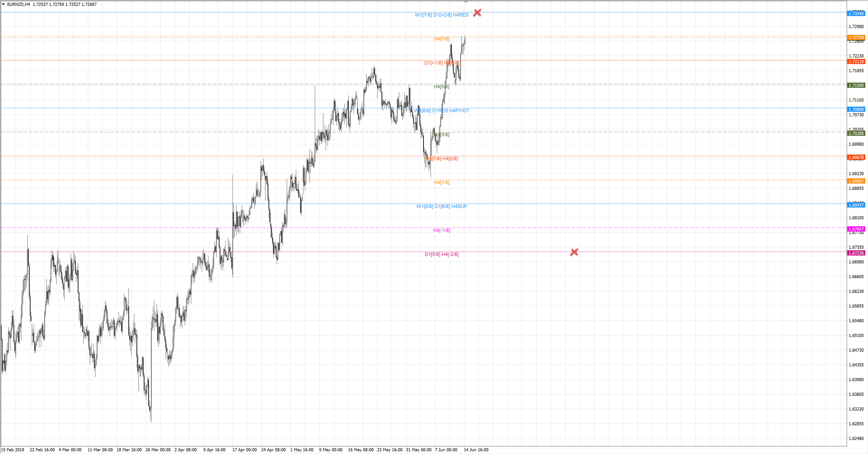This screenshot has height=454, width=868.
Task: Select the W1[7/8] D1[+2/8] H4RES label
Action: (441, 15)
